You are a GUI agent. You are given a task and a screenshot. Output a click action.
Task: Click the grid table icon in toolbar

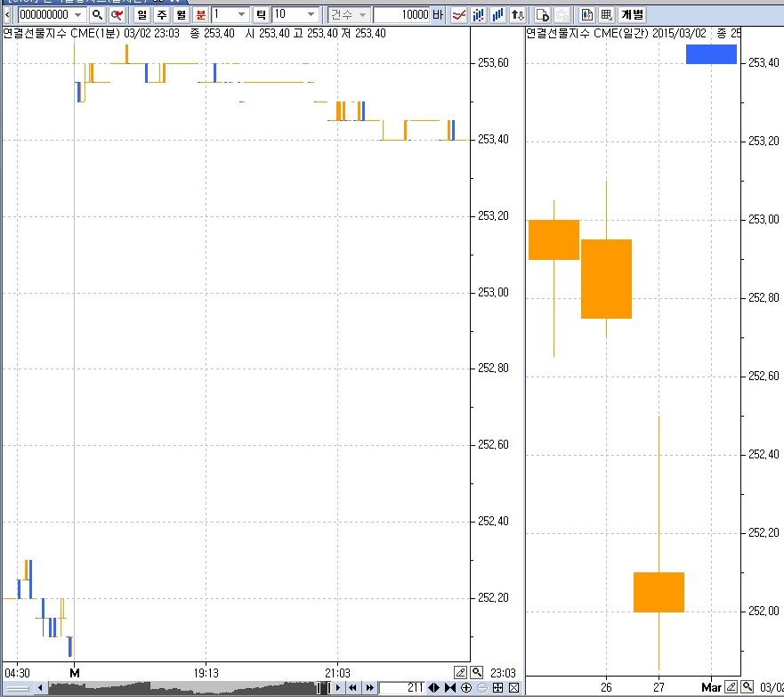tap(606, 15)
